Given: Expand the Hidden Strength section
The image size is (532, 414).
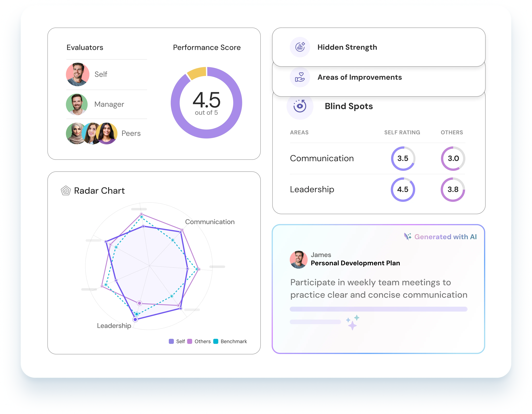Looking at the screenshot, I should pos(347,47).
